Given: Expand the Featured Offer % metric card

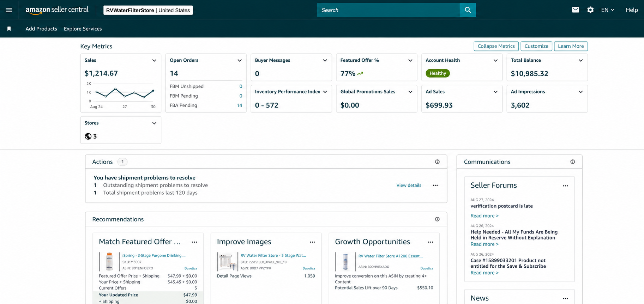Looking at the screenshot, I should (410, 60).
